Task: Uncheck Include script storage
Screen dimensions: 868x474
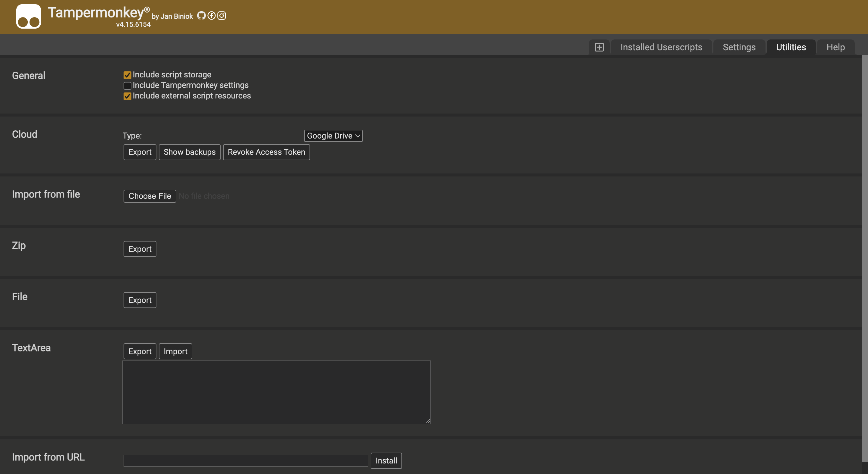Action: coord(127,75)
